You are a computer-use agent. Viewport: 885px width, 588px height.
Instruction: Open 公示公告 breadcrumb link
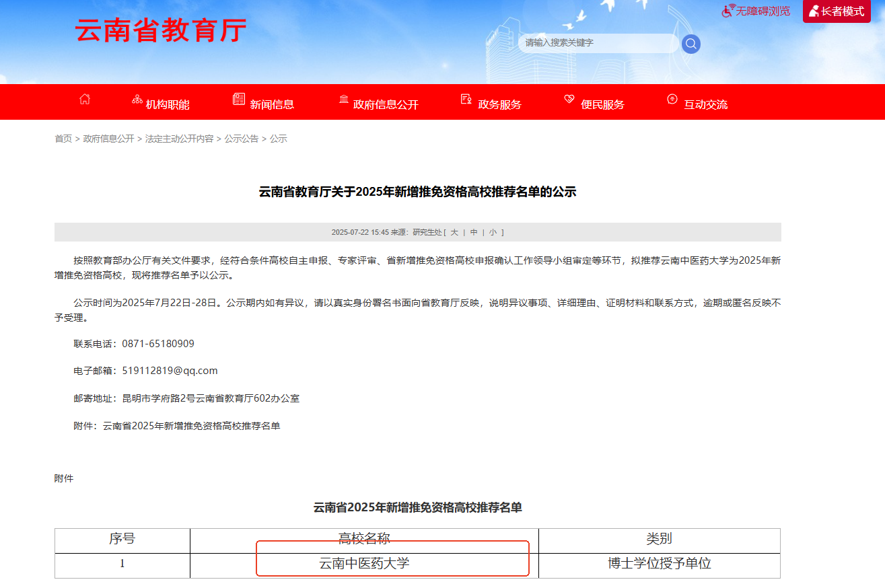241,139
